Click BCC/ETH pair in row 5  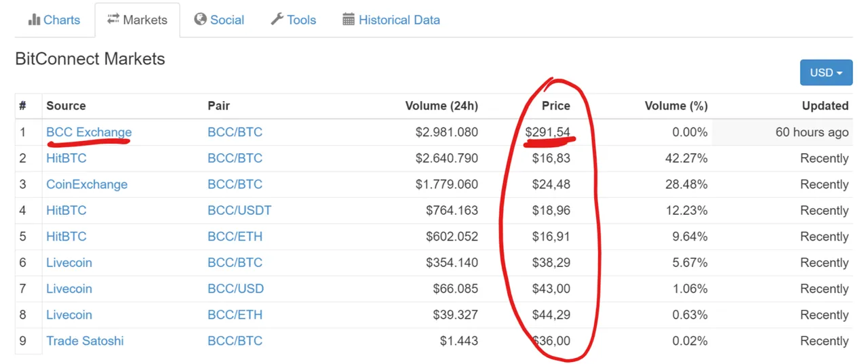235,237
